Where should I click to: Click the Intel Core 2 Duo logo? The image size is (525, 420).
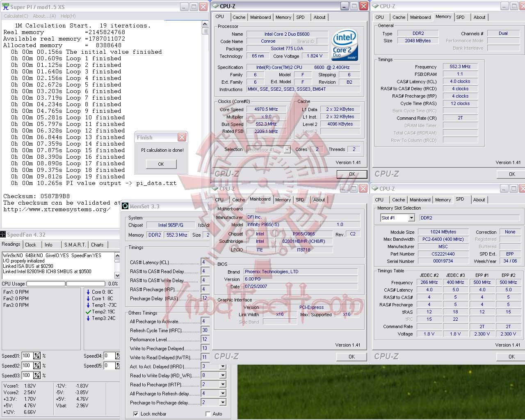[345, 45]
